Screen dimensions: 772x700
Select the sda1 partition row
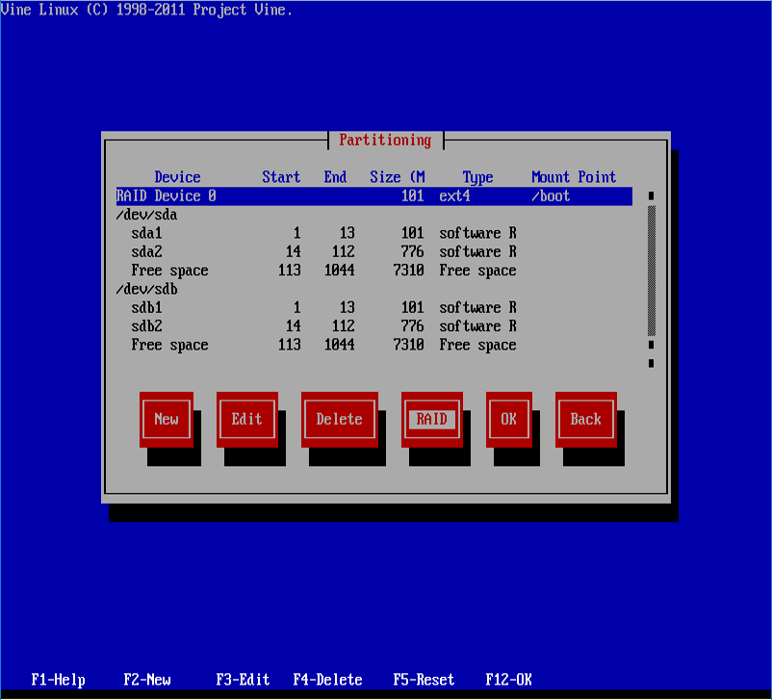[x=374, y=233]
